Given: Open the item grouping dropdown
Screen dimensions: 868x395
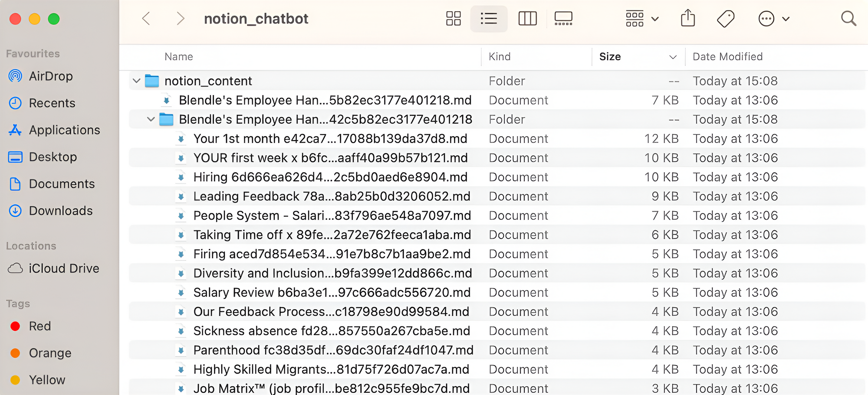Looking at the screenshot, I should coord(641,18).
